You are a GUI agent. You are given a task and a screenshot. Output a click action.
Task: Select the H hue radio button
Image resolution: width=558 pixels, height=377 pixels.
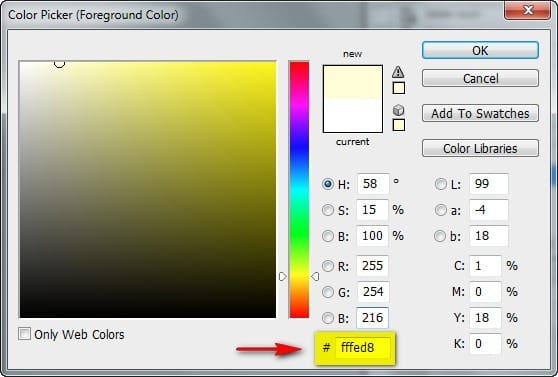pos(327,184)
